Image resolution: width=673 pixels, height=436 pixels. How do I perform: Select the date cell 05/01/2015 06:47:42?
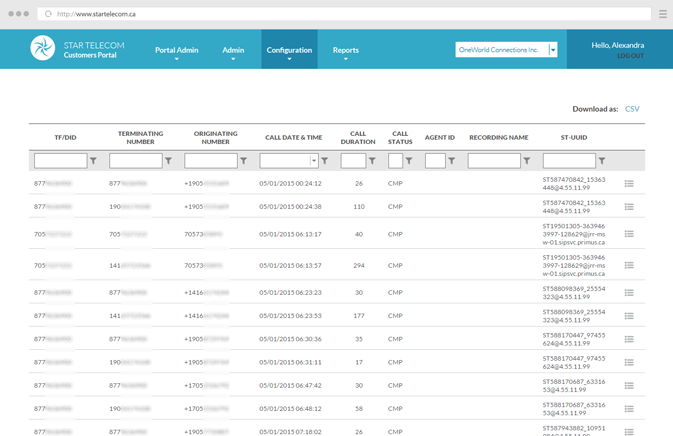290,385
